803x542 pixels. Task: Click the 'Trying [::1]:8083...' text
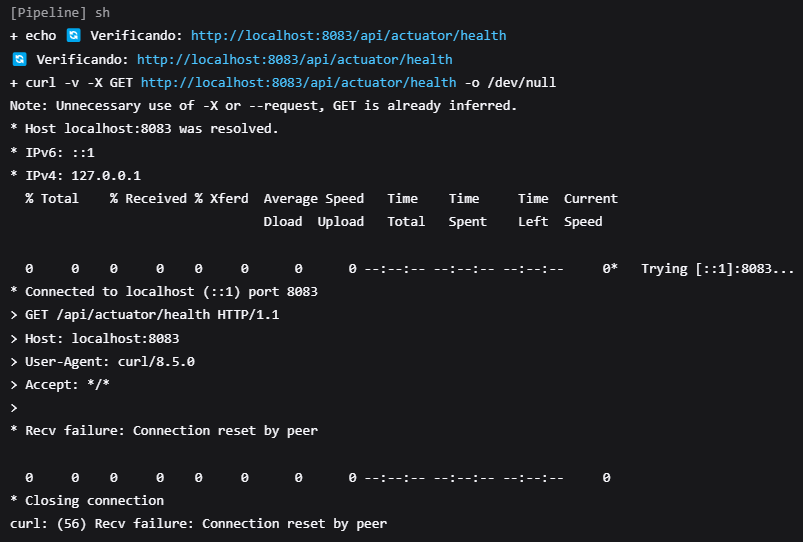[718, 269]
